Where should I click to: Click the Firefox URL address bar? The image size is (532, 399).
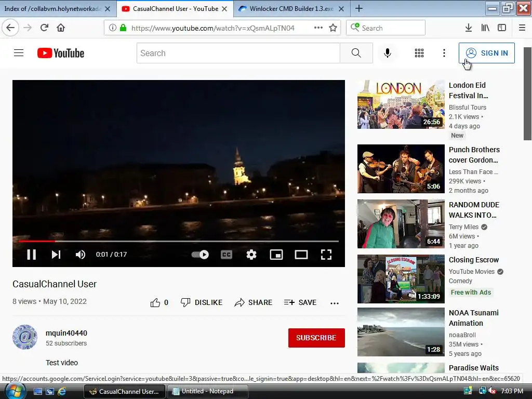[212, 28]
